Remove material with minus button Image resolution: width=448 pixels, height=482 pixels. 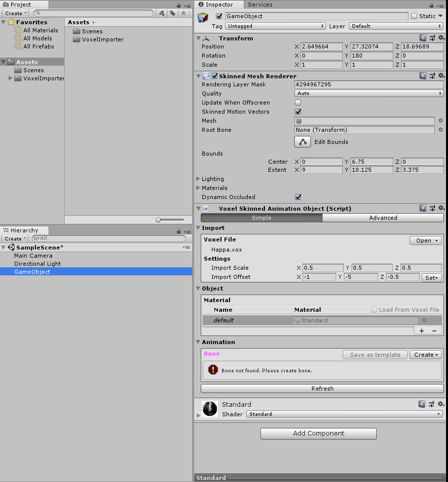coord(434,331)
